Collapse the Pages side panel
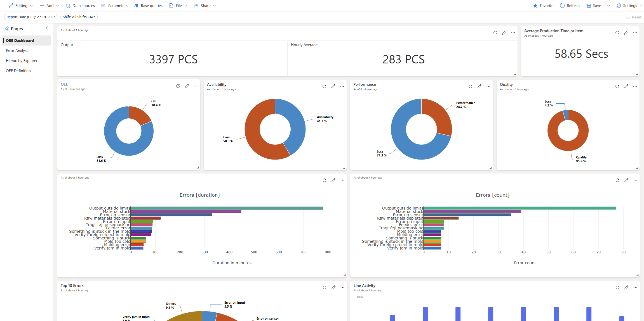The height and width of the screenshot is (321, 644). coord(47,28)
